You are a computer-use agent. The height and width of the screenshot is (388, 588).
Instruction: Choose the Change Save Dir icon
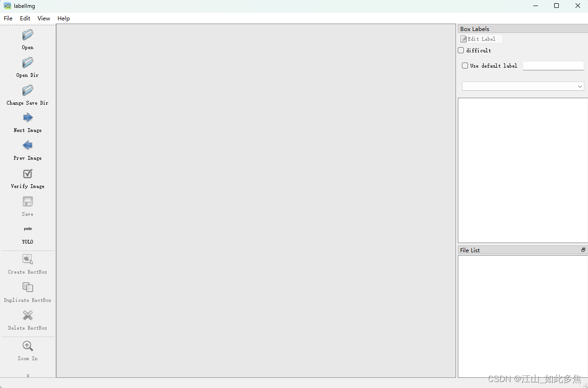(28, 90)
